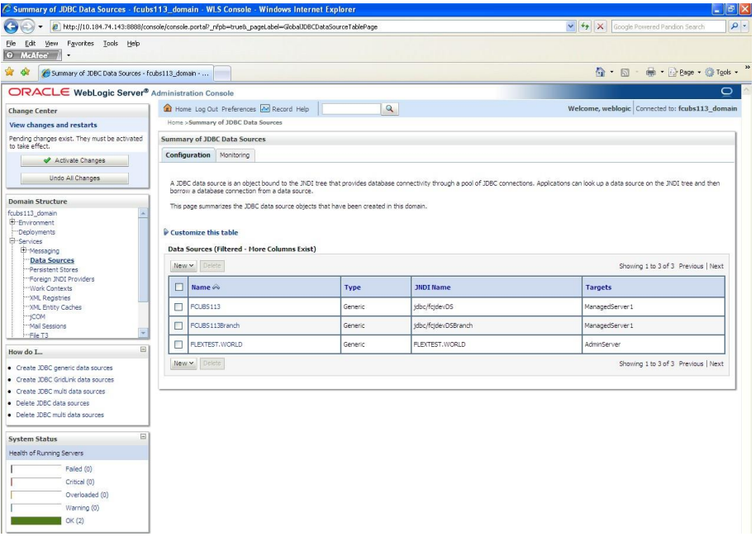The height and width of the screenshot is (546, 756).
Task: Open the Edit menu
Action: (x=30, y=44)
